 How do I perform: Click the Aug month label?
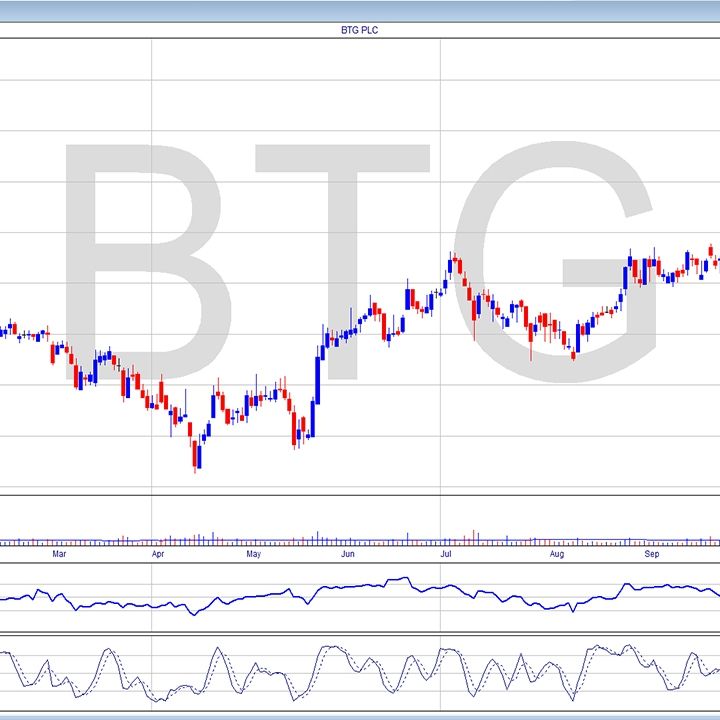coord(557,553)
